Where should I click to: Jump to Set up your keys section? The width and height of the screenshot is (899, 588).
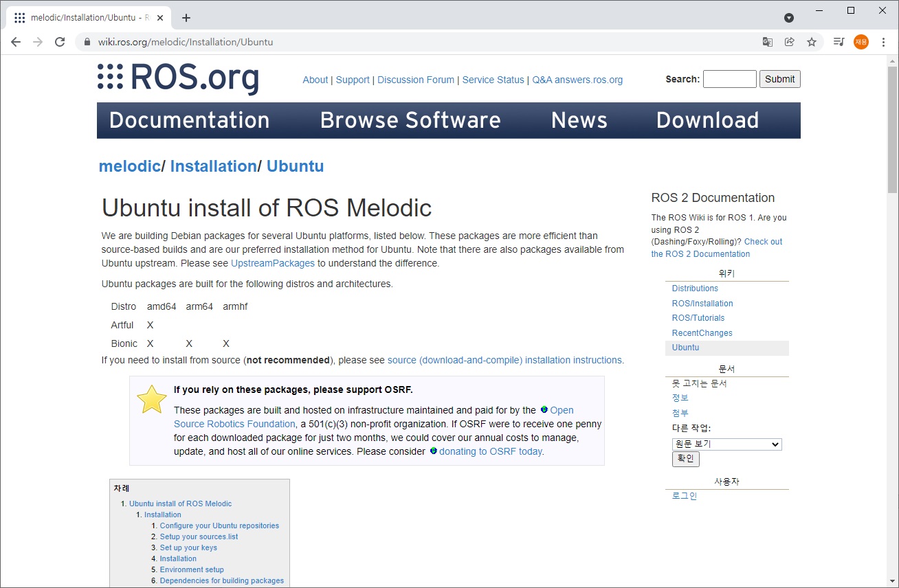pos(188,547)
